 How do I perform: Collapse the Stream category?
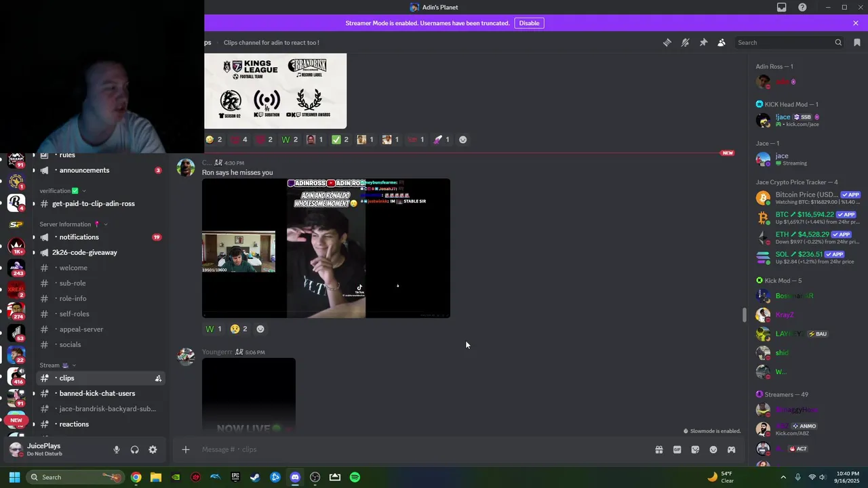click(58, 365)
